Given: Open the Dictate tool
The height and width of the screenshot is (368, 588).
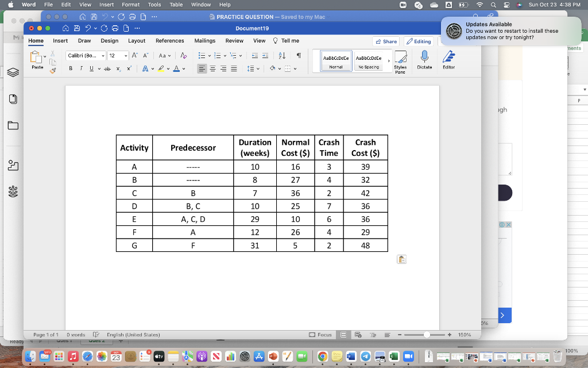Looking at the screenshot, I should 424,60.
